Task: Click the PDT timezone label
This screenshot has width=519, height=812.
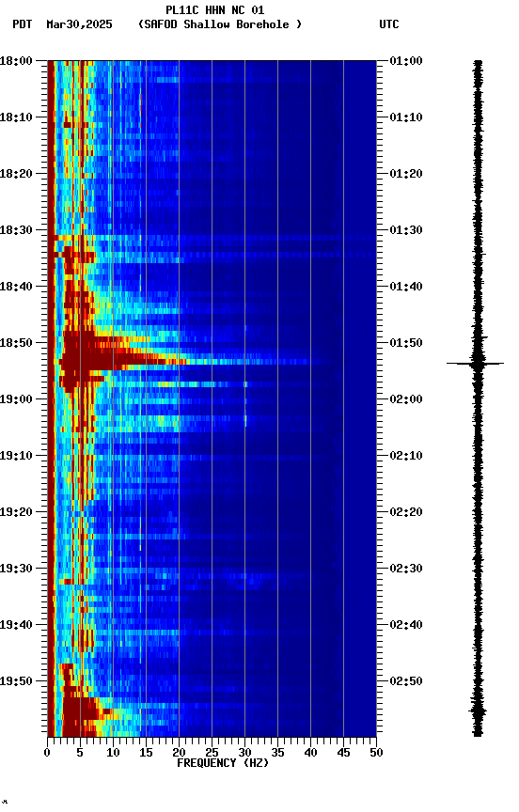Action: coord(23,24)
